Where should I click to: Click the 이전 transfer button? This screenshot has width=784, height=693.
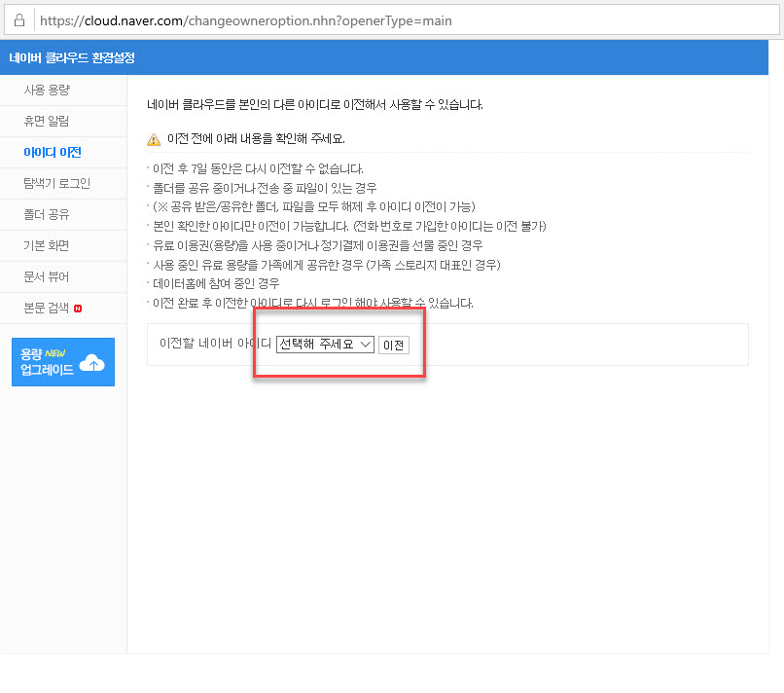click(x=394, y=345)
